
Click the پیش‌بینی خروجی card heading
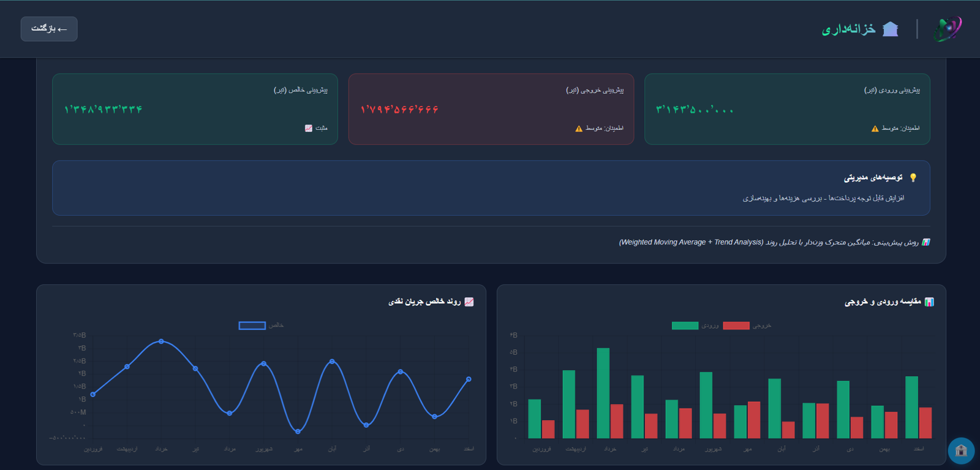click(x=595, y=90)
